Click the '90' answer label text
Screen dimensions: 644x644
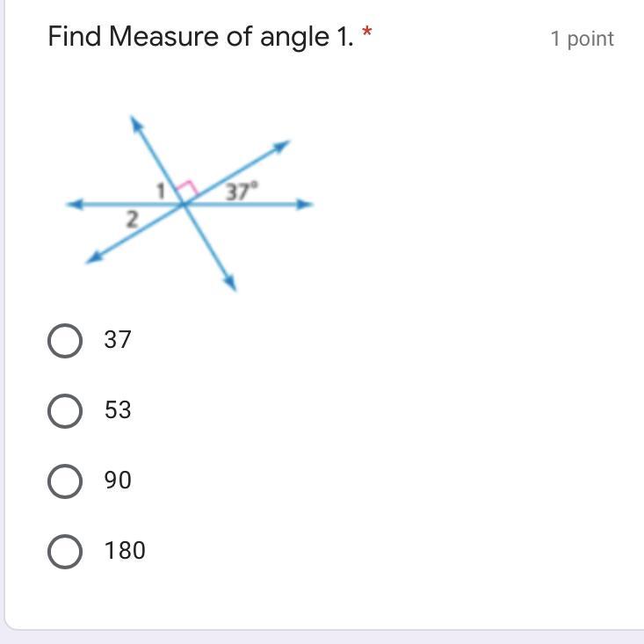(117, 481)
